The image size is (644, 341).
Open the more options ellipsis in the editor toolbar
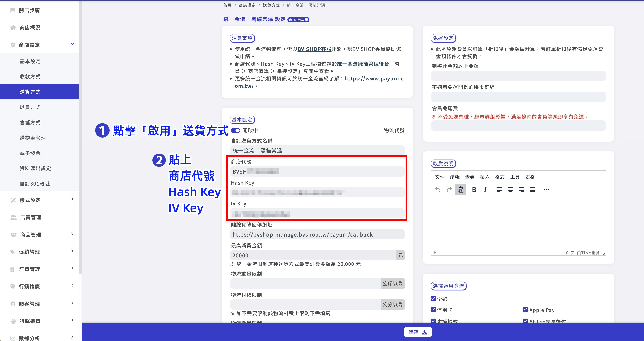(x=546, y=190)
